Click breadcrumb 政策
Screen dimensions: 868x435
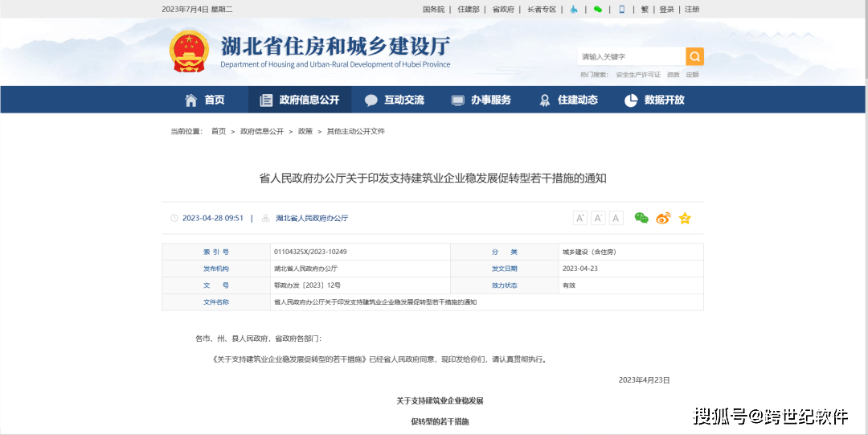(305, 131)
